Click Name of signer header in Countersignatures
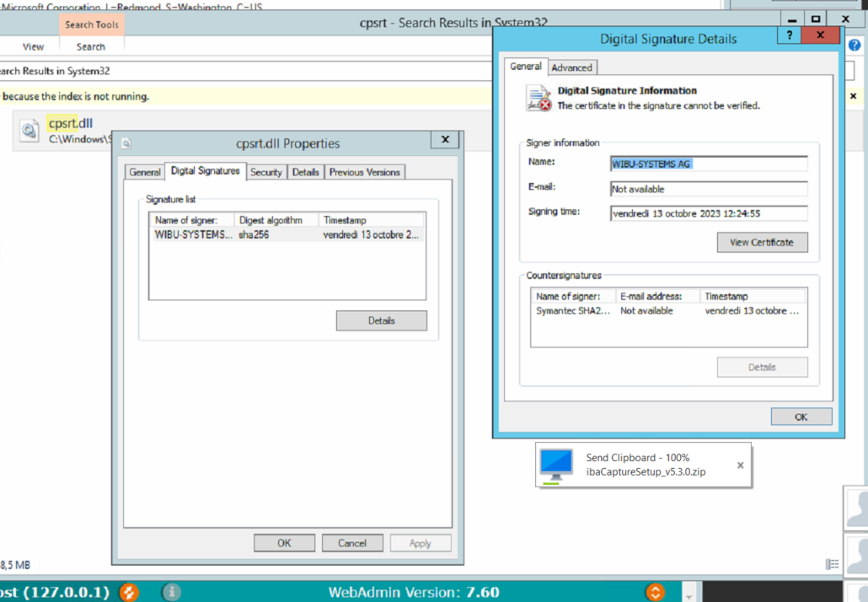 [574, 296]
